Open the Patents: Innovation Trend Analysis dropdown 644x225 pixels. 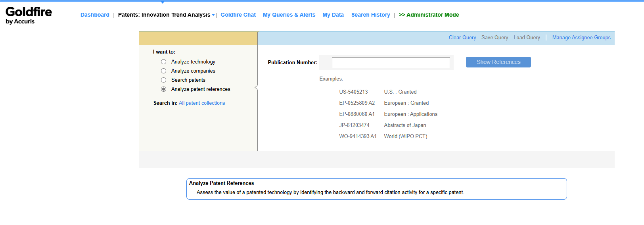(x=167, y=15)
